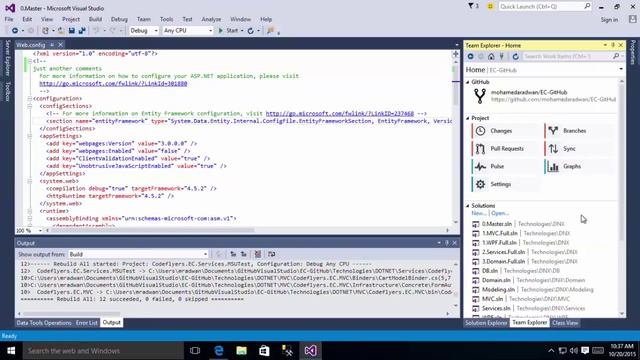Switch to Data Tools Operations tab
This screenshot has width=640, height=360.
point(44,323)
